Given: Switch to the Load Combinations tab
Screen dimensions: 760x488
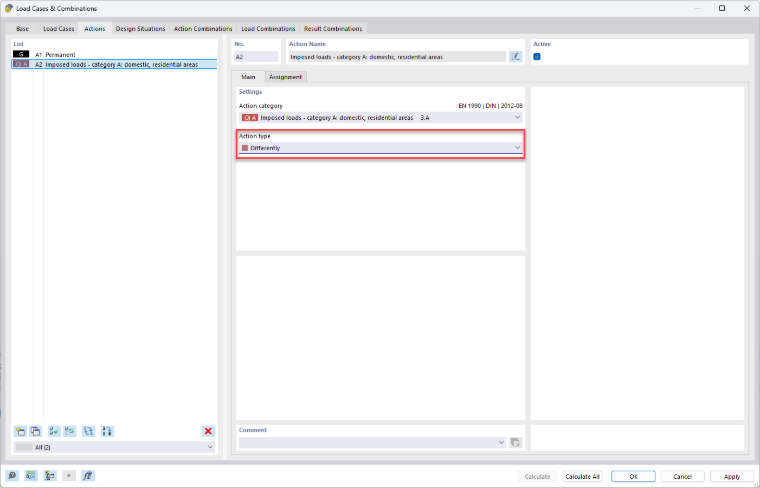Looking at the screenshot, I should click(268, 29).
